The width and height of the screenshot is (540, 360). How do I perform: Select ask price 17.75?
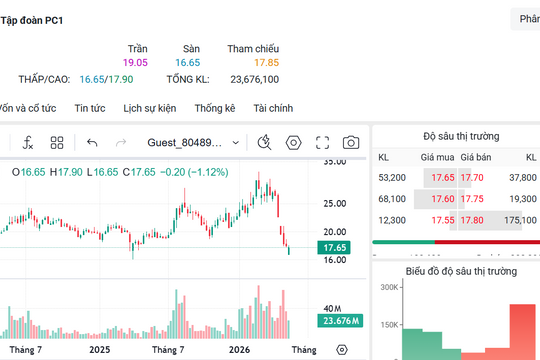pyautogui.click(x=472, y=199)
